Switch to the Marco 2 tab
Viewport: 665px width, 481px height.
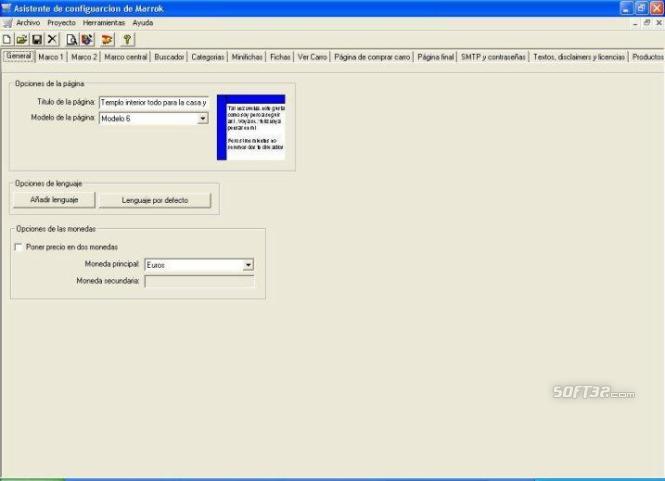tap(84, 57)
